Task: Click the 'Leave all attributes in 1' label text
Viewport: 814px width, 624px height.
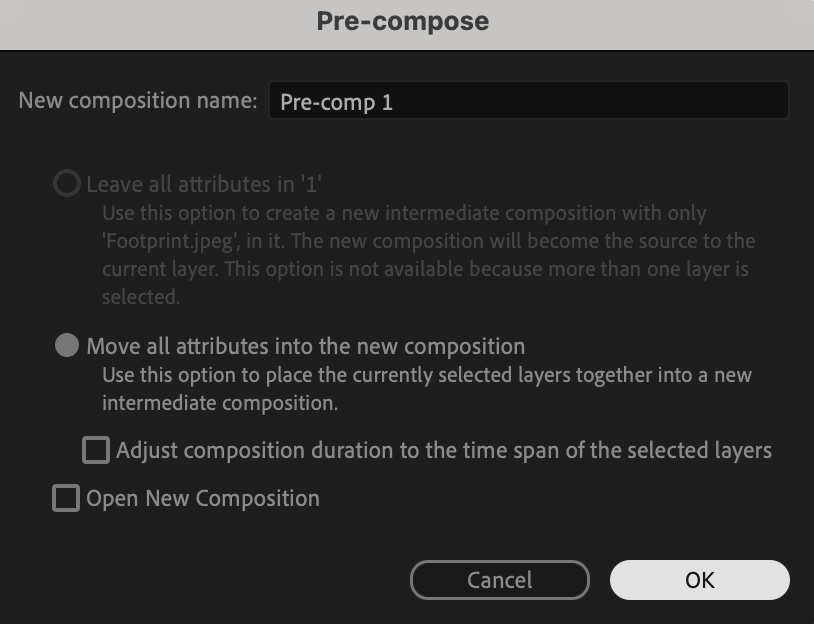Action: (x=204, y=184)
